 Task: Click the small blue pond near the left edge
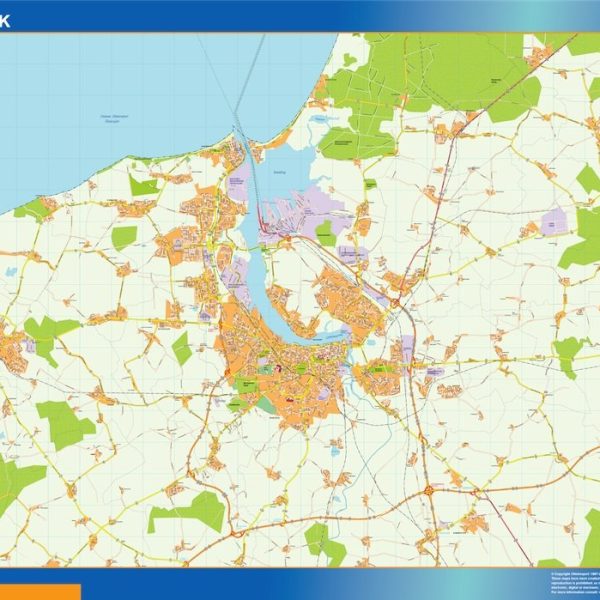(x=11, y=272)
